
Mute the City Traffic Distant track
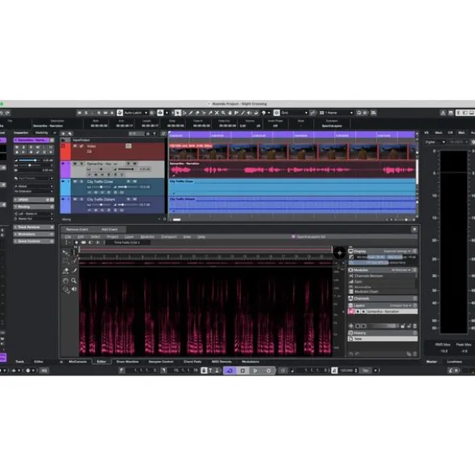(x=75, y=200)
